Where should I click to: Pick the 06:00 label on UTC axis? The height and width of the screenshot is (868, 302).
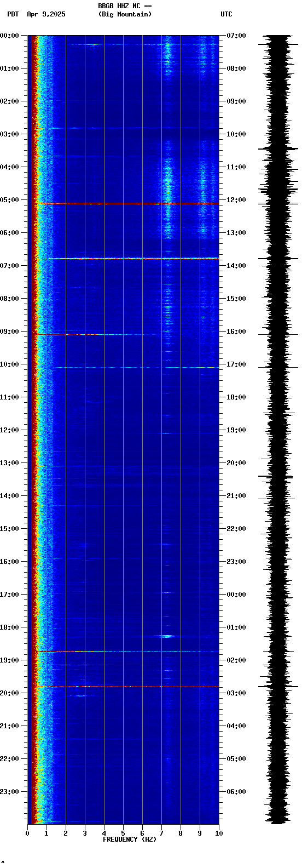(236, 792)
